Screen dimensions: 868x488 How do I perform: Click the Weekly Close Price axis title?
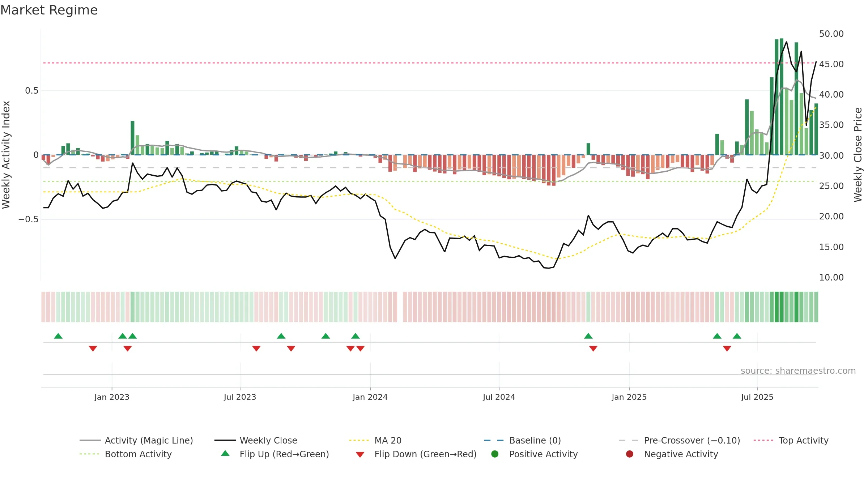858,155
